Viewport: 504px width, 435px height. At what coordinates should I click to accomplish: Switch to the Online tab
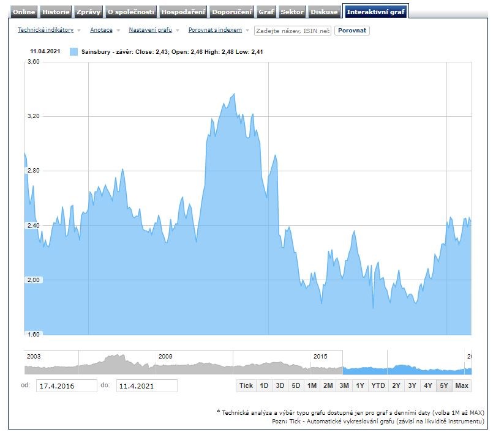[24, 12]
